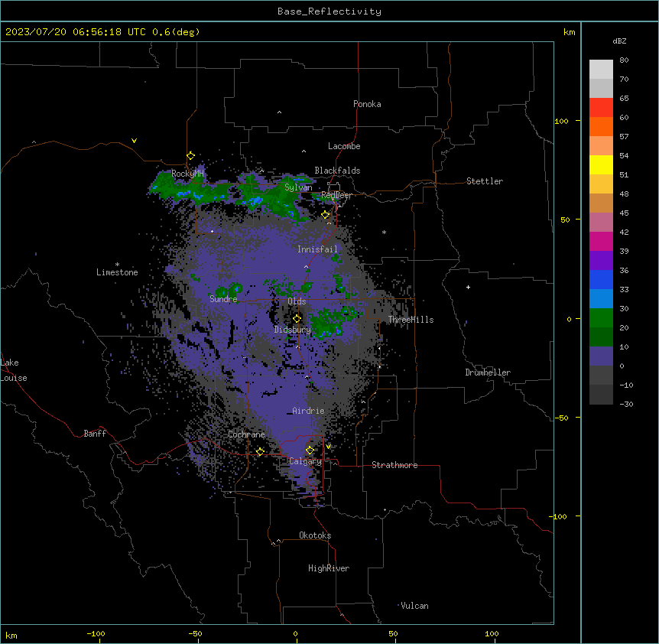Select the Limestone label
Screen dimensions: 659x644
click(117, 272)
